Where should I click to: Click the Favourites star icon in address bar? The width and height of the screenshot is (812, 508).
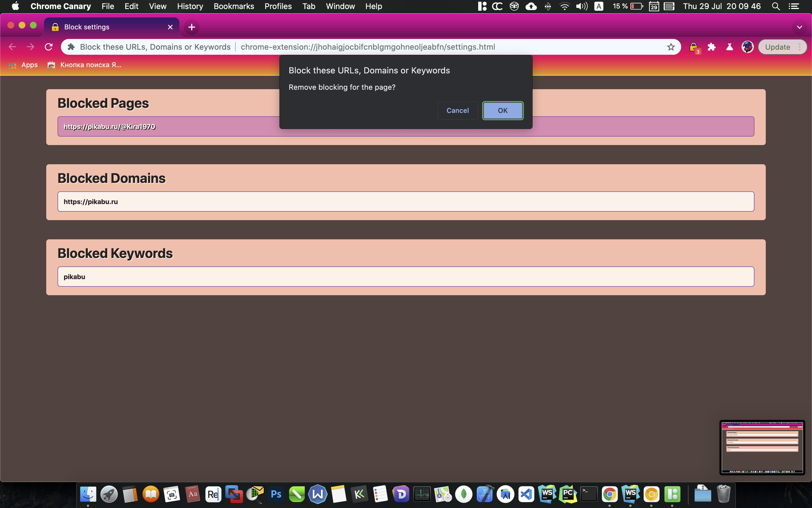pyautogui.click(x=671, y=47)
